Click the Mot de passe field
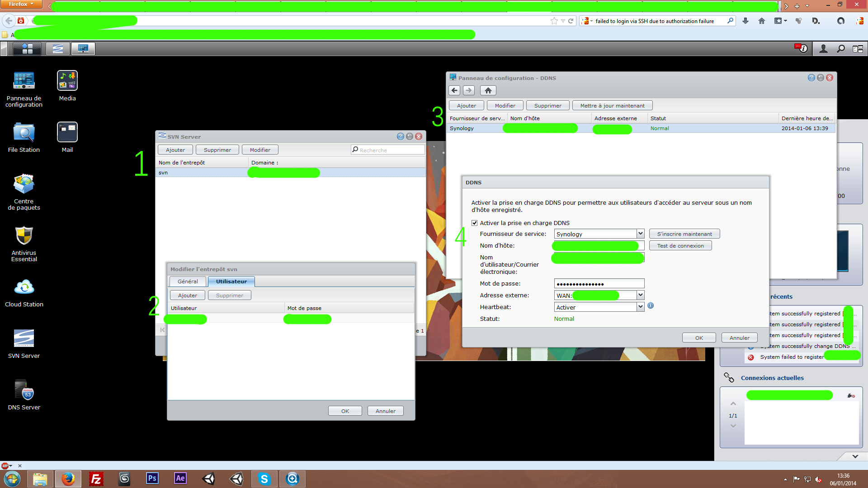The height and width of the screenshot is (488, 868). pyautogui.click(x=599, y=284)
